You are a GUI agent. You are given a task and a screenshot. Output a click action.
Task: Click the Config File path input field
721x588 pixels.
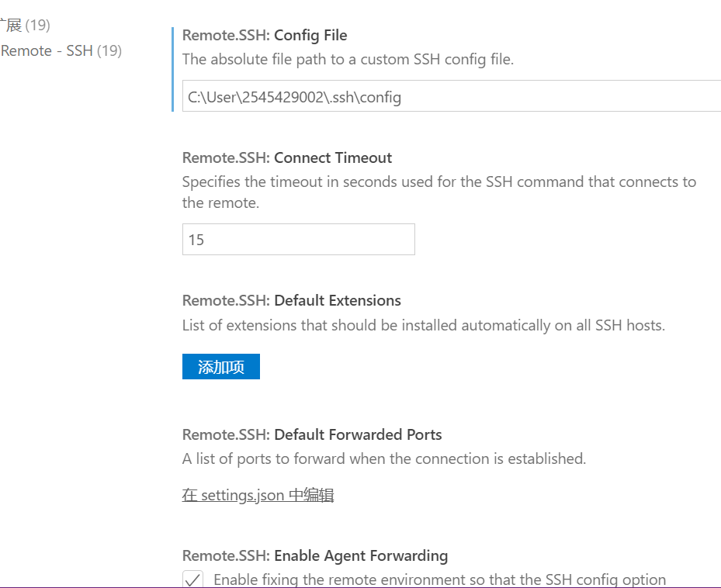point(452,96)
